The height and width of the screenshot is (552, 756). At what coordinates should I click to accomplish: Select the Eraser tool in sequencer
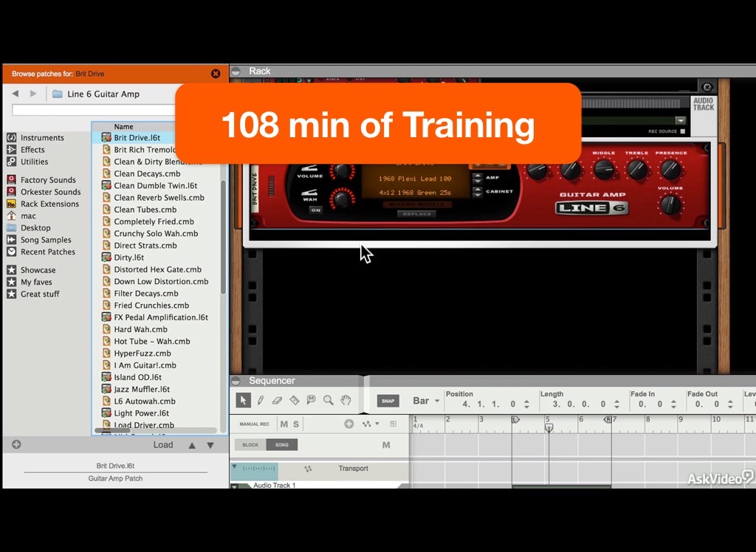(x=278, y=400)
